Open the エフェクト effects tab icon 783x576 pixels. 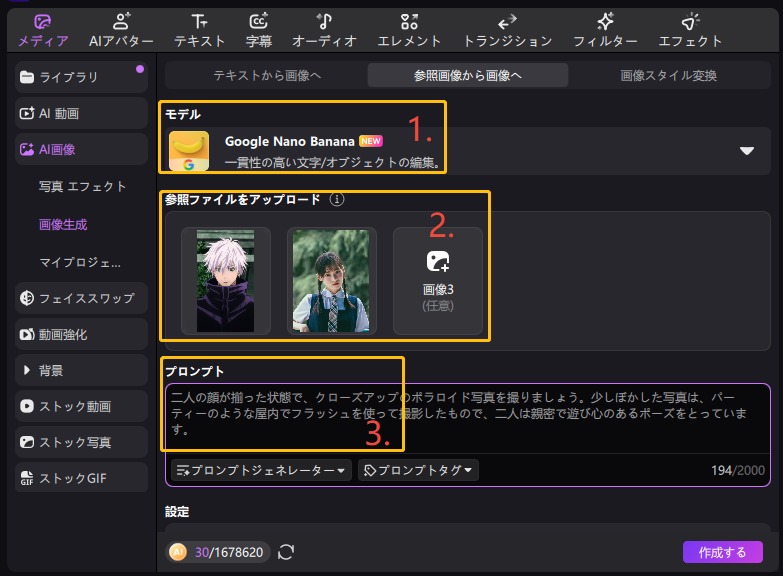coord(690,21)
